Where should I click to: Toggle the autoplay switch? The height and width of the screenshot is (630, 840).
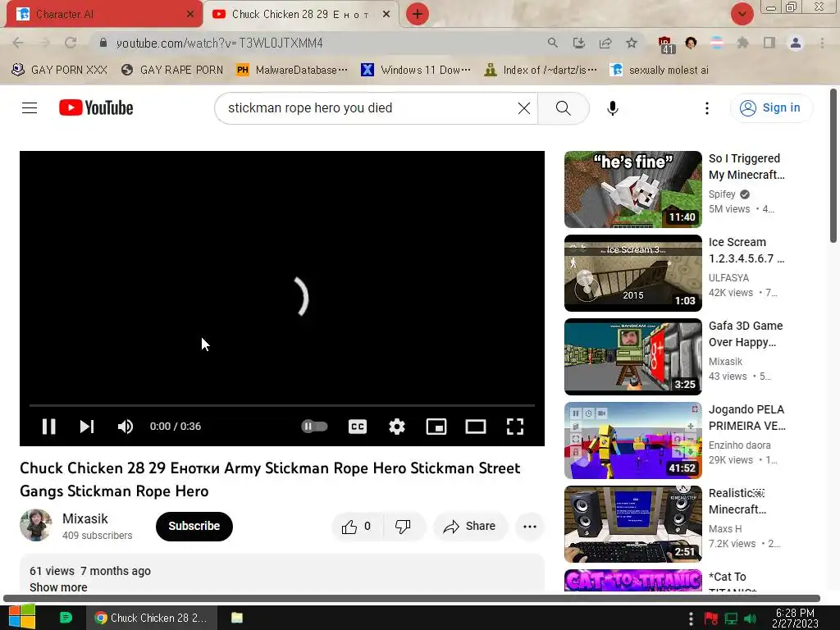[x=314, y=427]
